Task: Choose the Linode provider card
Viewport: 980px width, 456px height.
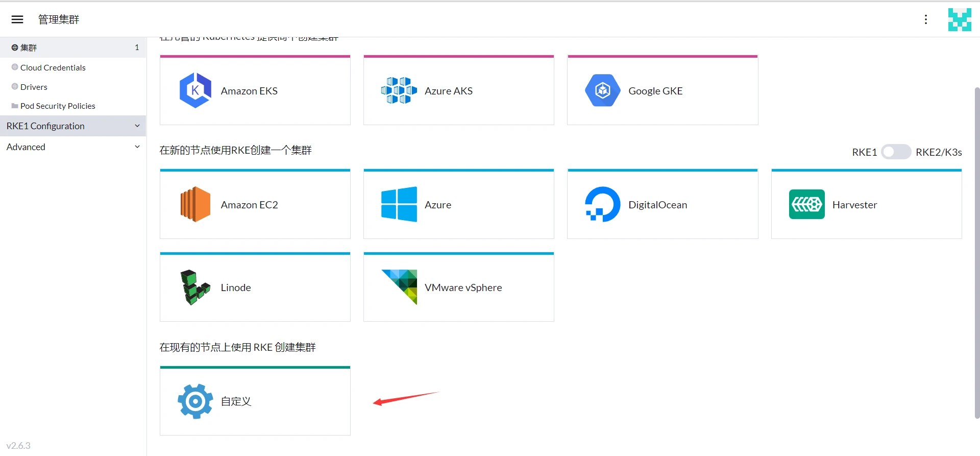Action: (x=255, y=287)
